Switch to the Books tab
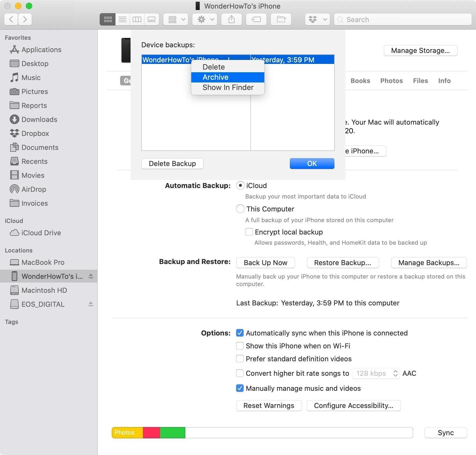Viewport: 476px width, 455px height. tap(360, 81)
